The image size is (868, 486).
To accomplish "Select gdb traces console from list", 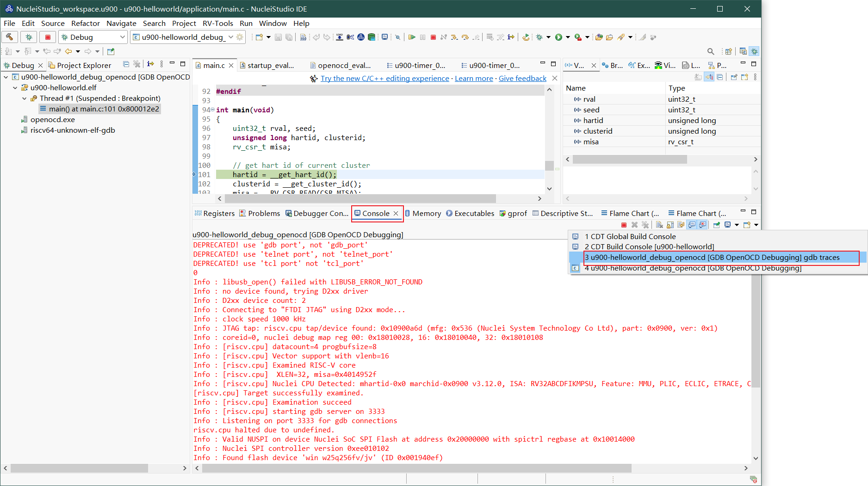I will point(712,258).
